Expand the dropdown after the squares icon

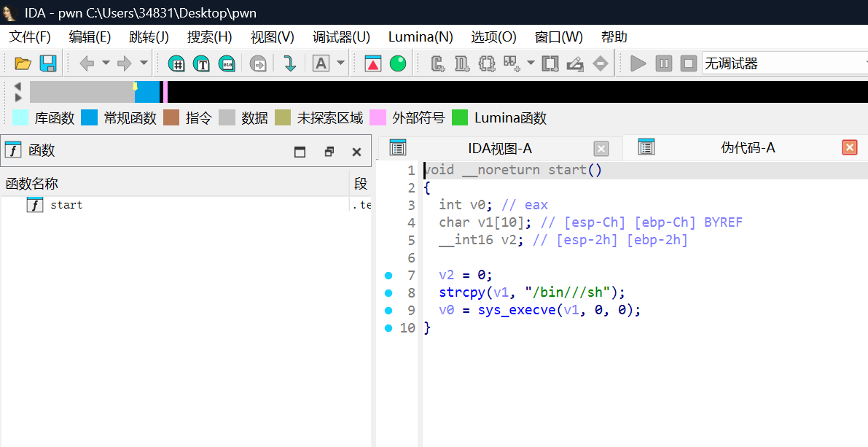531,63
